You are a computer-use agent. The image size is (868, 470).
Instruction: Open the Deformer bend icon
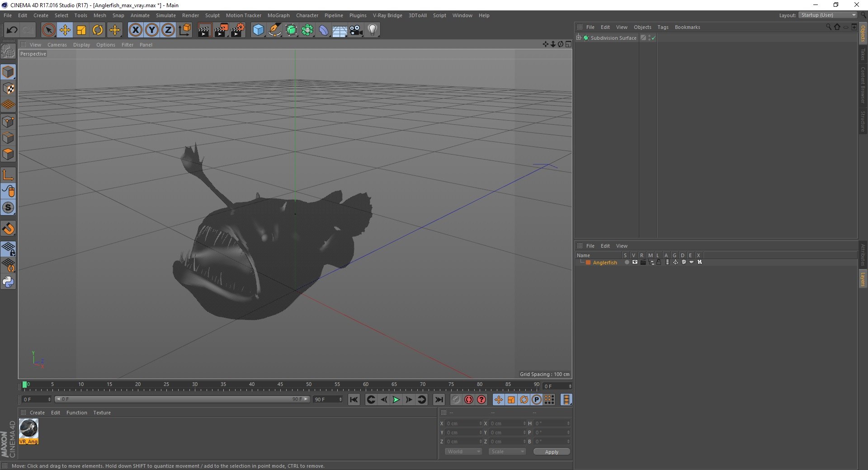point(324,30)
